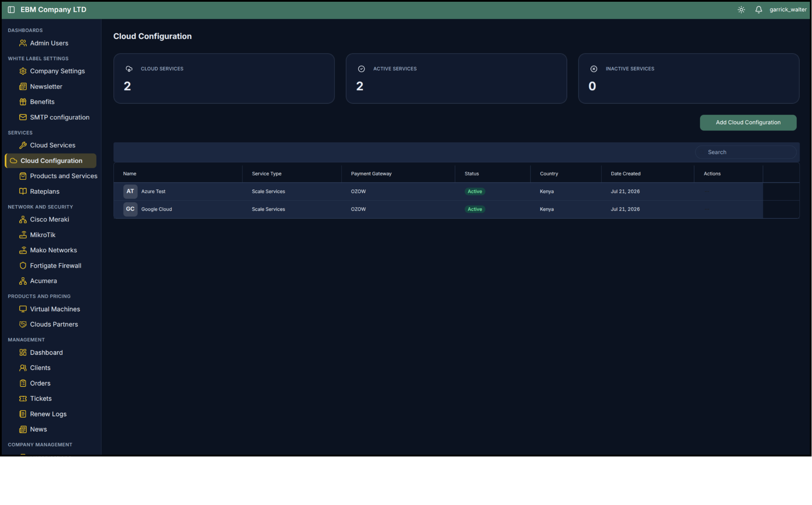Sort by Name column header
The width and height of the screenshot is (812, 505).
pos(130,174)
